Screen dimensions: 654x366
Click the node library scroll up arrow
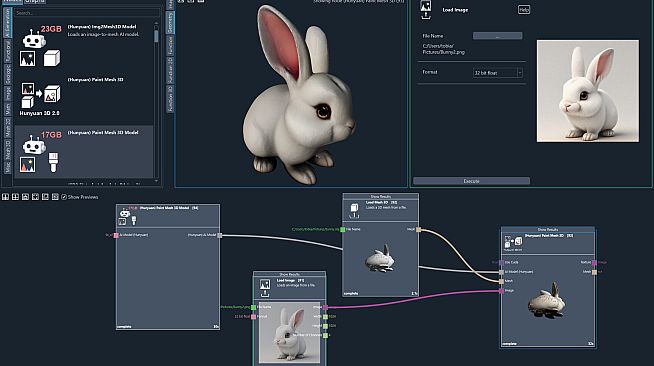point(156,24)
